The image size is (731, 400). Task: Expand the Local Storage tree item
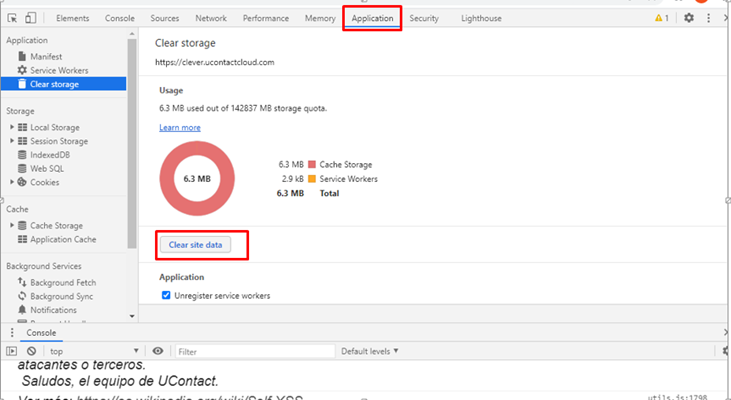[12, 127]
